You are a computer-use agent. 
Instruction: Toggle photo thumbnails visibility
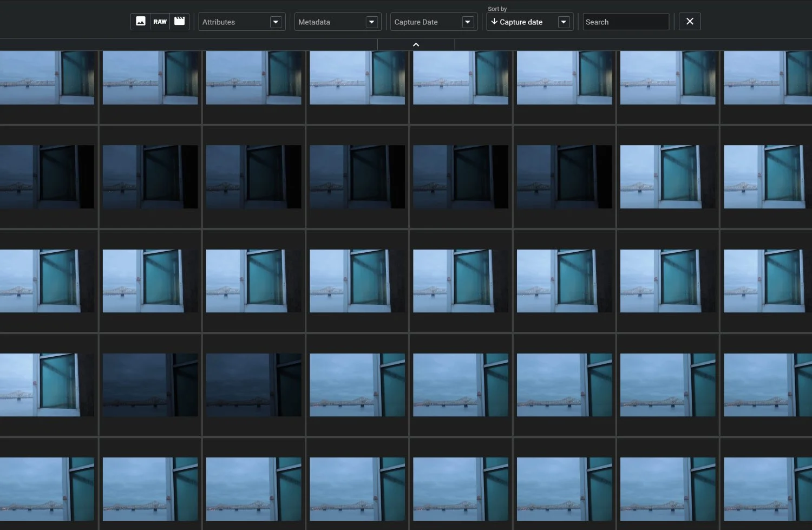[141, 22]
